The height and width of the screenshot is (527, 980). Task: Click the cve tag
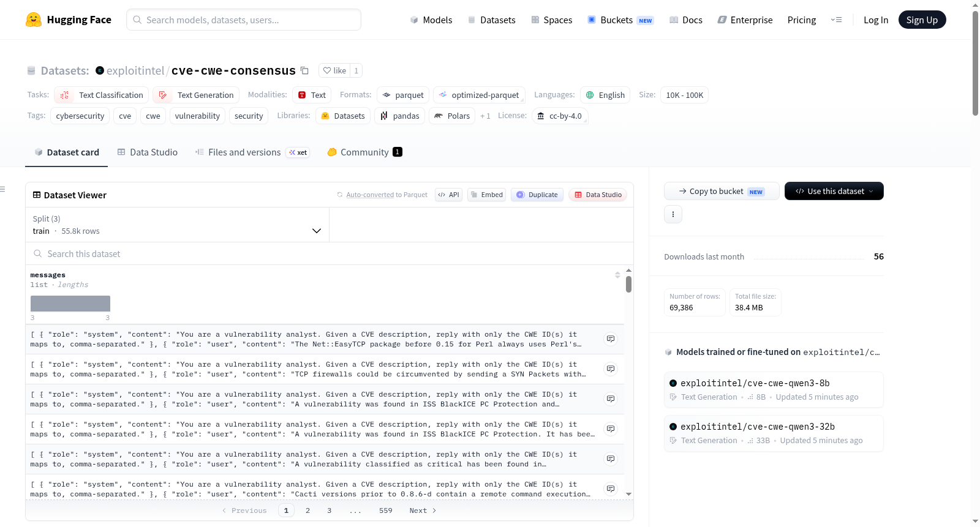click(x=125, y=116)
